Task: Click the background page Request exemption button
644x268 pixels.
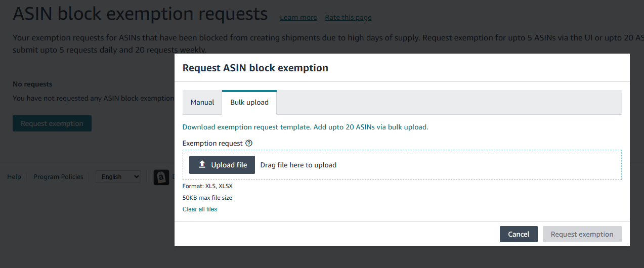Action: 52,123
